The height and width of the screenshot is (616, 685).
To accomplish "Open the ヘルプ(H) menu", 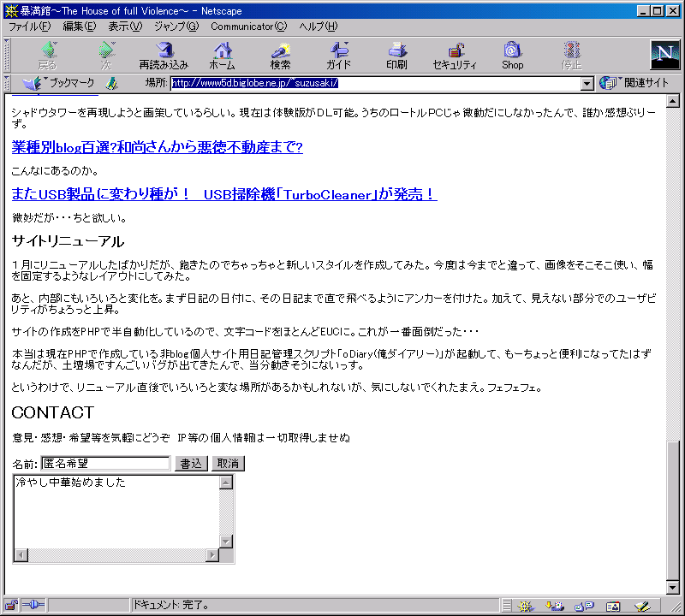I will pyautogui.click(x=319, y=27).
